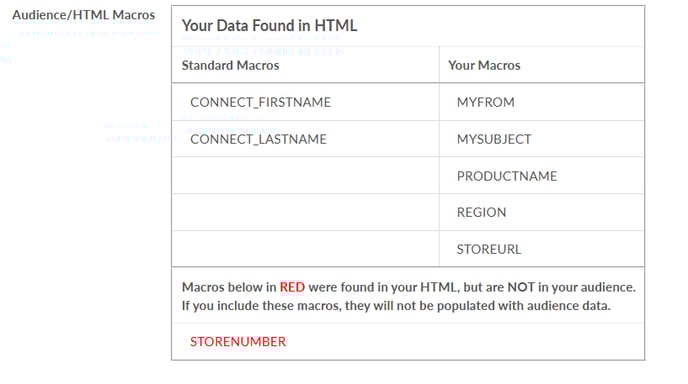
Task: Click the Your Data Found in HTML title
Action: click(x=269, y=25)
